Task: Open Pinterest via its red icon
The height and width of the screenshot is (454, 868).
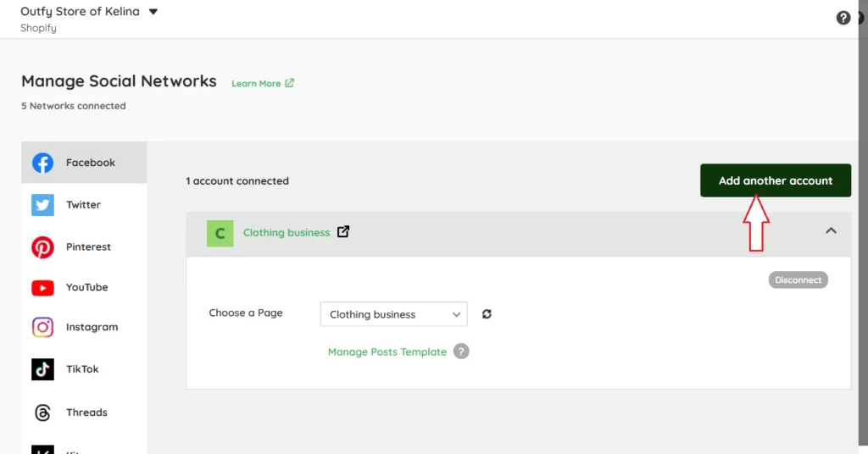Action: [x=42, y=247]
